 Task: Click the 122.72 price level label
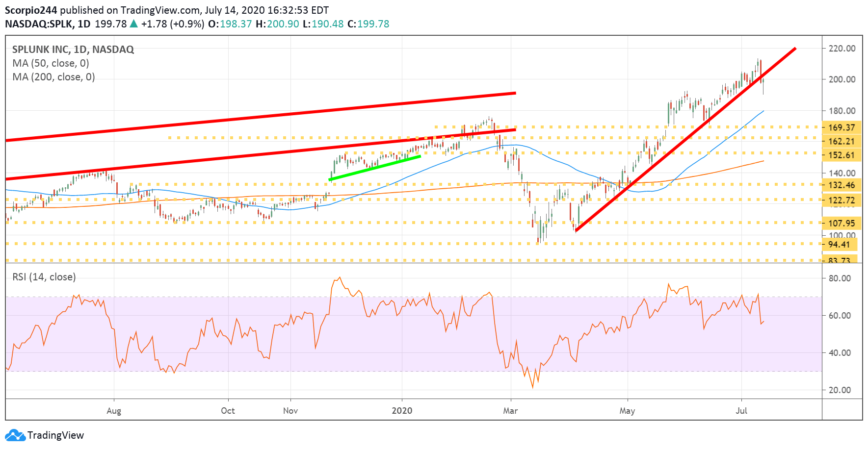tap(842, 200)
